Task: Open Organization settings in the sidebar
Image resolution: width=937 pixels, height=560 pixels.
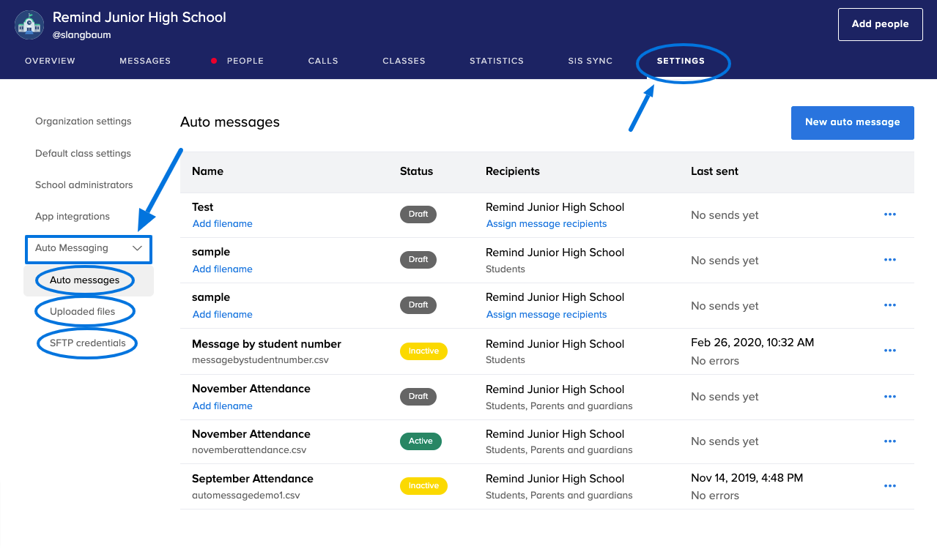Action: [x=83, y=122]
